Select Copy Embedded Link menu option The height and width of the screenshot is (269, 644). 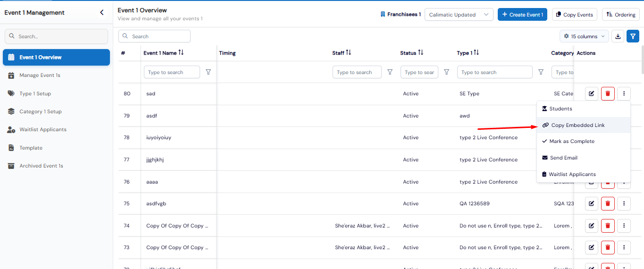click(x=584, y=125)
